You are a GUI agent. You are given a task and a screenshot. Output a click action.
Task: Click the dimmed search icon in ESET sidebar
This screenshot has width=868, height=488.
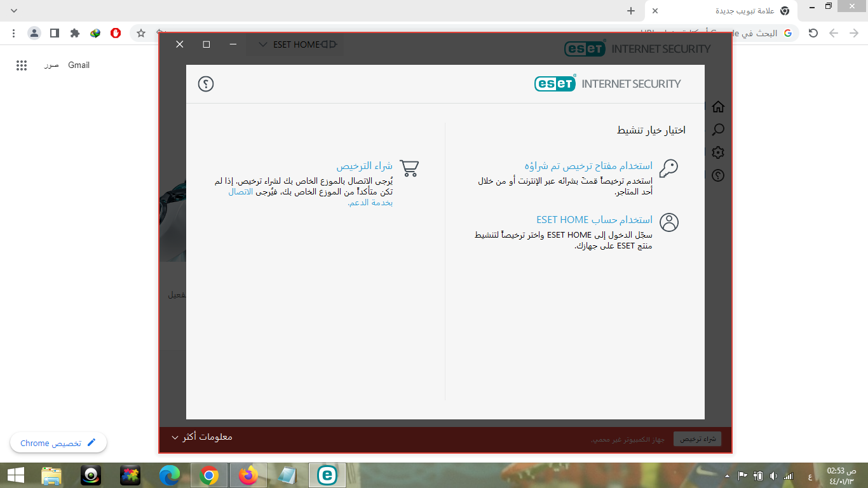pos(718,130)
